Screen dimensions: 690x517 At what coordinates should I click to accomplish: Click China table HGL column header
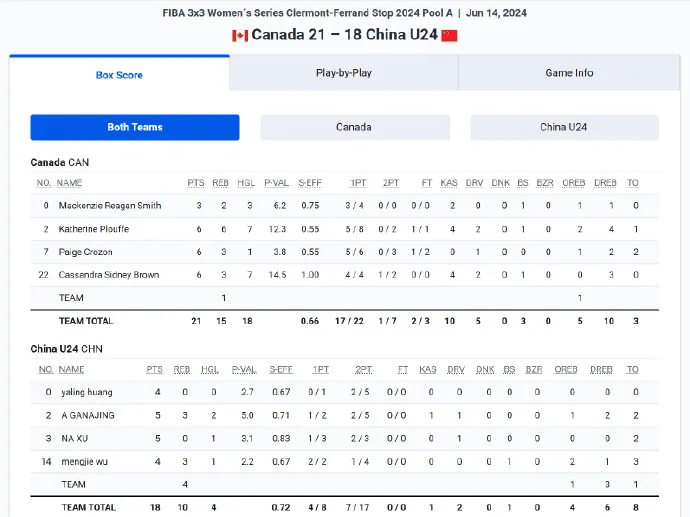(210, 370)
